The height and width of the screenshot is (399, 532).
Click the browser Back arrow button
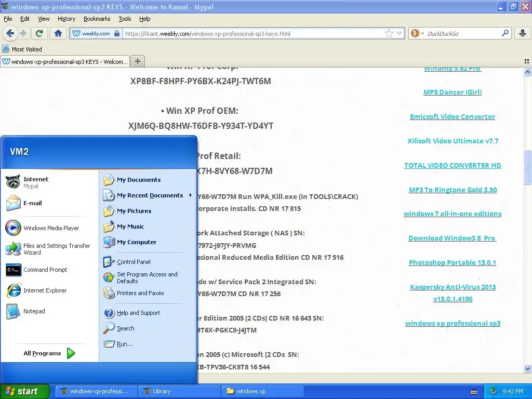10,33
